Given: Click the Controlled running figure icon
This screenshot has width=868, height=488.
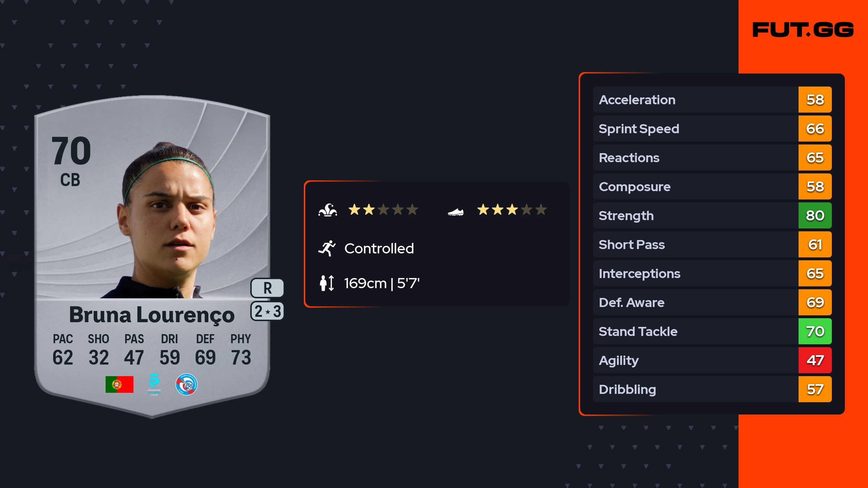Looking at the screenshot, I should click(327, 248).
